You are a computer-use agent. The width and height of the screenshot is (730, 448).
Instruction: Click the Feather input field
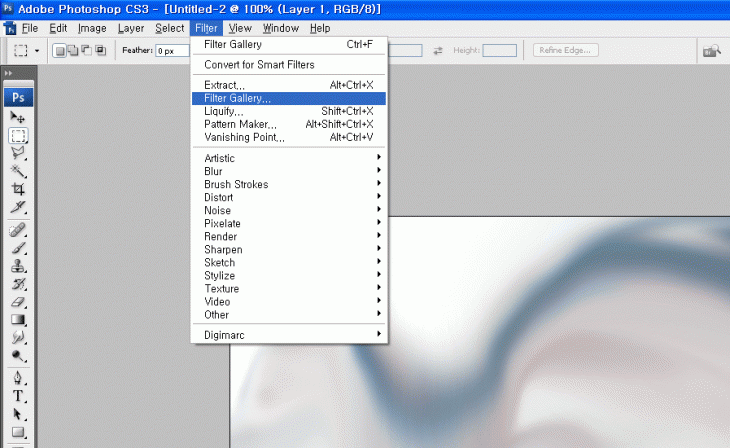tap(173, 50)
